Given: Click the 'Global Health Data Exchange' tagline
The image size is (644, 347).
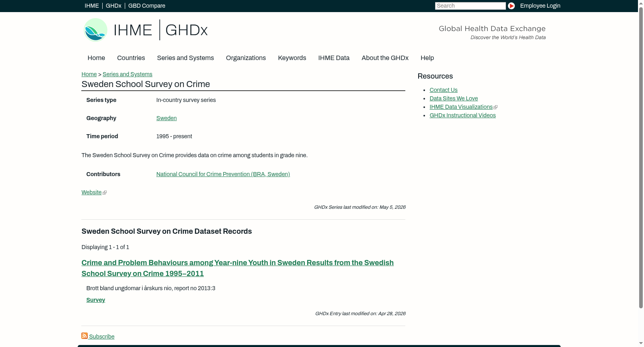Looking at the screenshot, I should [x=492, y=29].
